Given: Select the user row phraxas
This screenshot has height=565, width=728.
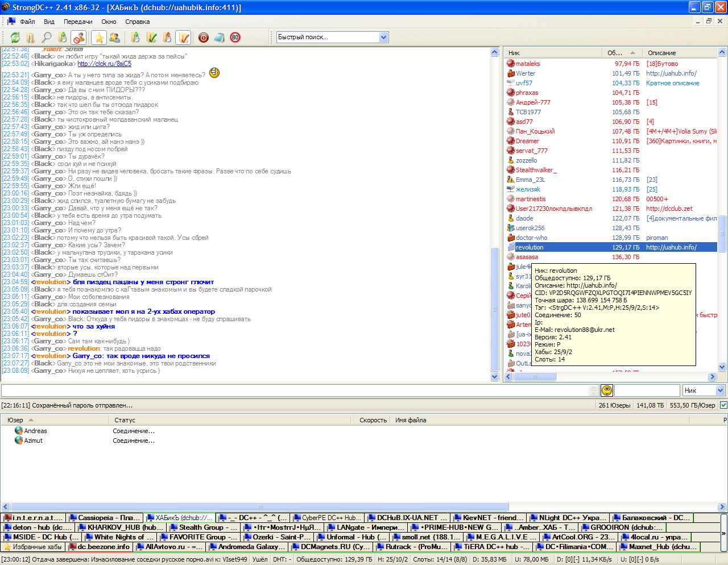Looking at the screenshot, I should pyautogui.click(x=611, y=93).
